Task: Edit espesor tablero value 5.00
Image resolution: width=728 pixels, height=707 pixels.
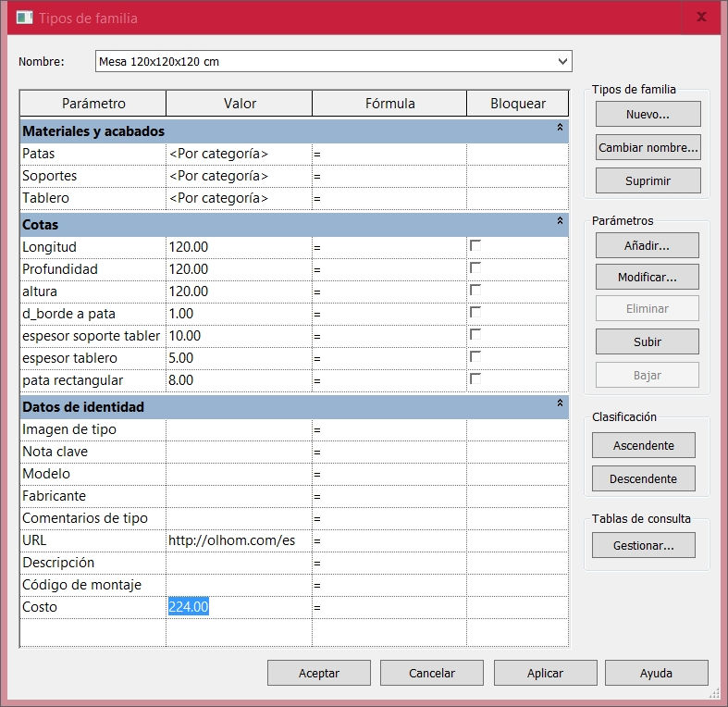Action: (x=239, y=358)
